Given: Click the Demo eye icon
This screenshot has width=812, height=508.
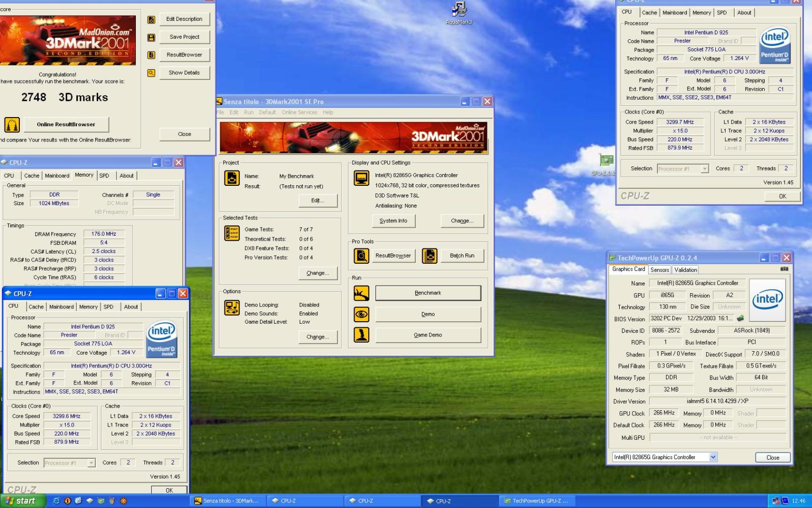Looking at the screenshot, I should coord(361,314).
